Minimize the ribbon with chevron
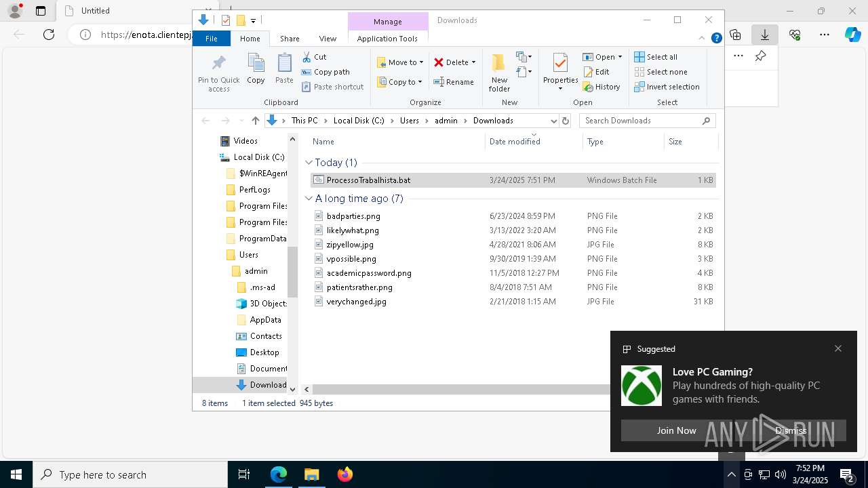Viewport: 868px width, 488px height. pyautogui.click(x=702, y=38)
